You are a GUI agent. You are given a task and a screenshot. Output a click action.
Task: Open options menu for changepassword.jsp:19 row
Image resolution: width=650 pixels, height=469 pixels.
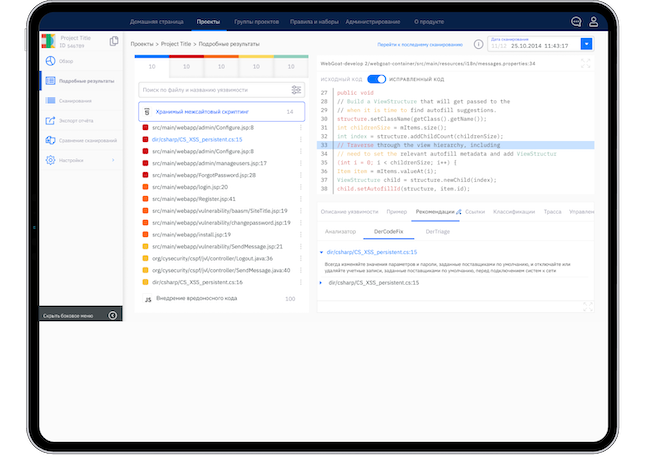301,223
